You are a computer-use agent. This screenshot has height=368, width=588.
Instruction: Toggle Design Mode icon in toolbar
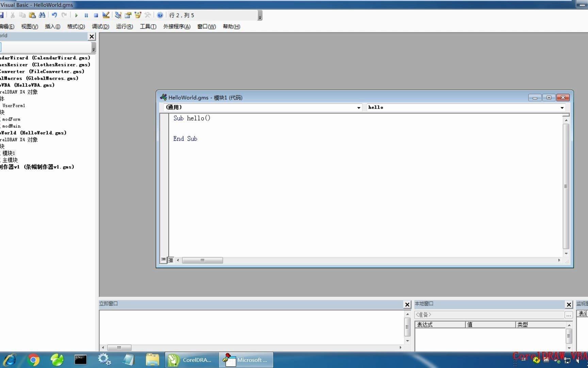point(106,15)
